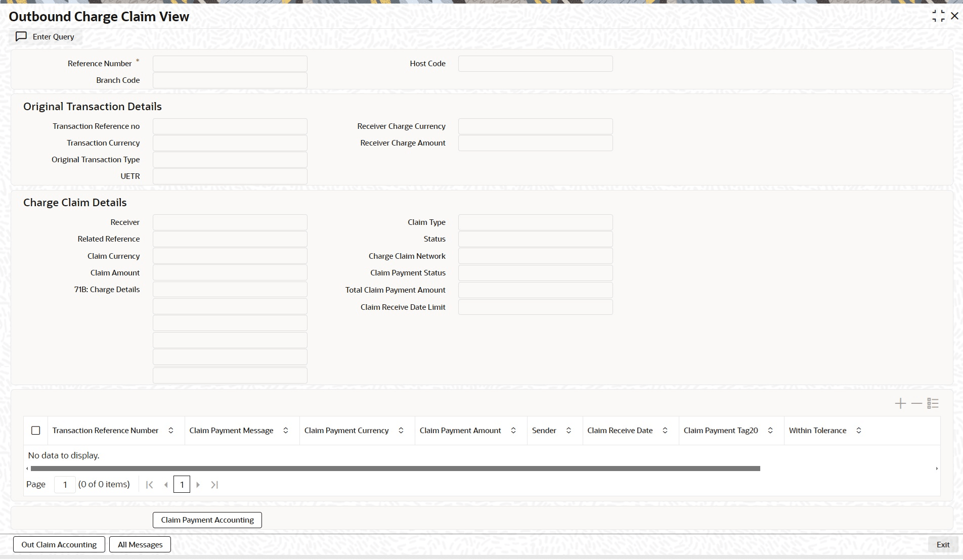The width and height of the screenshot is (963, 560).
Task: Go to next page of table
Action: 198,485
